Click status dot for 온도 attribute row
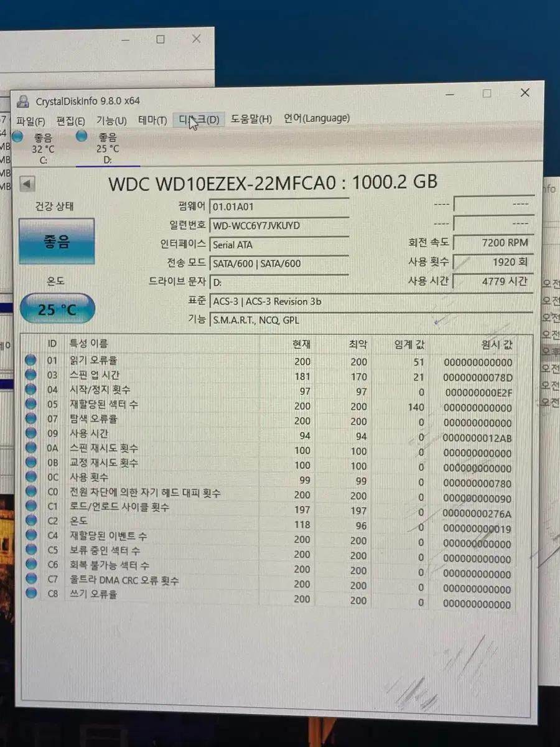Screen dimensions: 560x747 click(x=30, y=521)
